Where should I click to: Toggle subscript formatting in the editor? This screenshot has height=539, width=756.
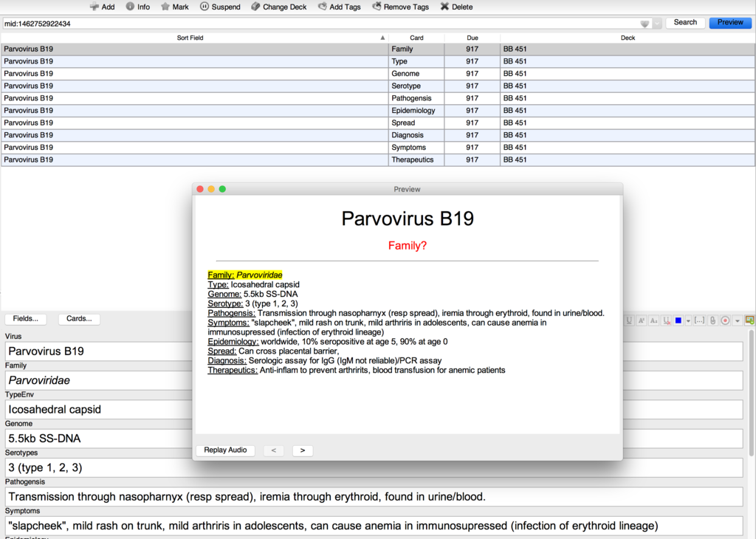click(653, 320)
